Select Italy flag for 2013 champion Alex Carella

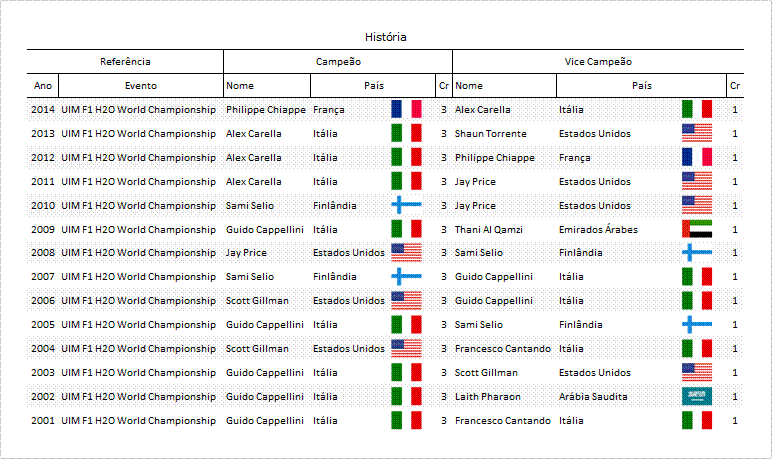point(406,133)
